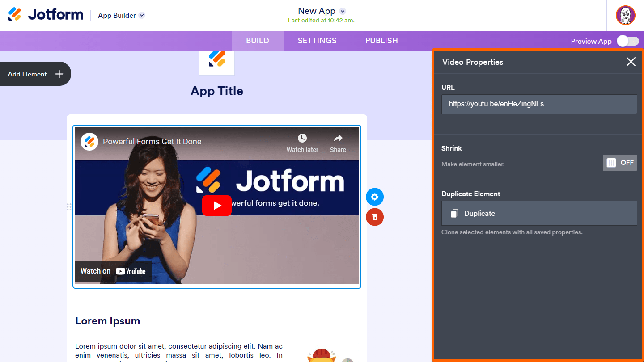The width and height of the screenshot is (644, 362).
Task: Select the Lorem Ipsum heading
Action: [x=108, y=321]
